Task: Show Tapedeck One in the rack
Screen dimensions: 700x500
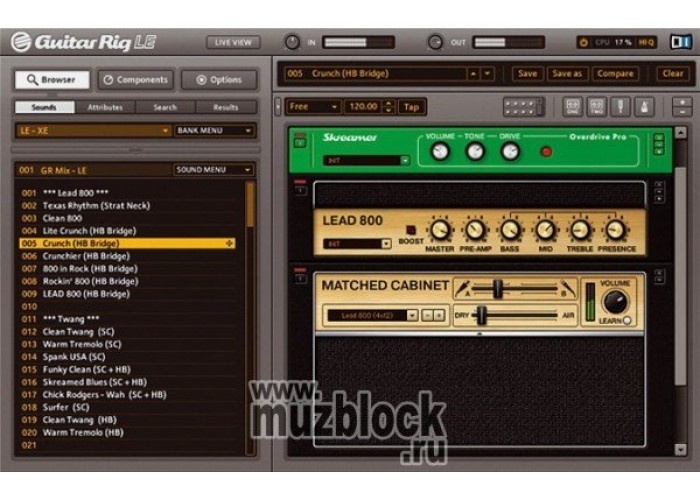Action: [573, 107]
